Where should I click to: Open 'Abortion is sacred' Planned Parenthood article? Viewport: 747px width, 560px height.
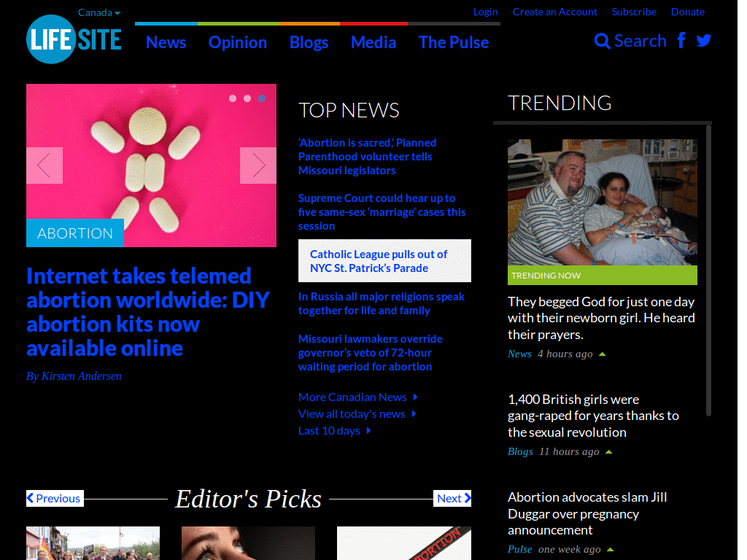pos(368,157)
